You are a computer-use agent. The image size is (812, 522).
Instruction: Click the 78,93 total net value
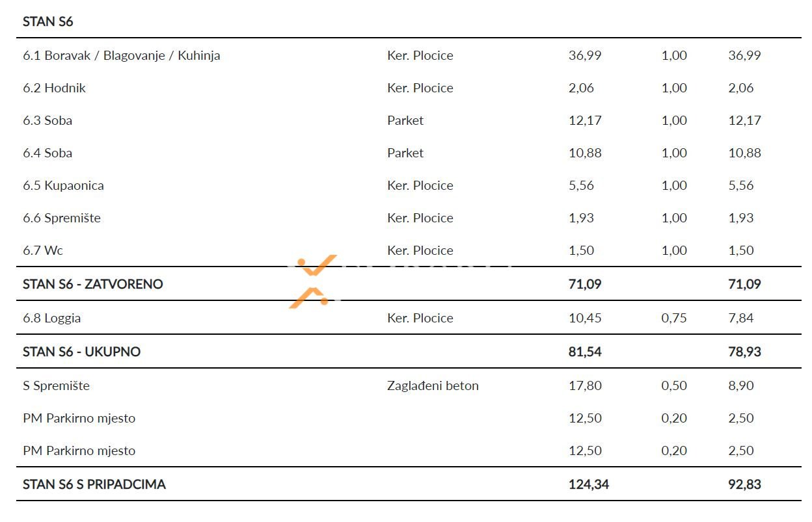744,352
